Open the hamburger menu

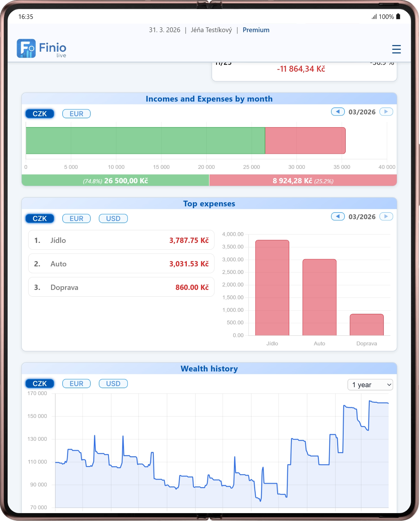coord(396,49)
